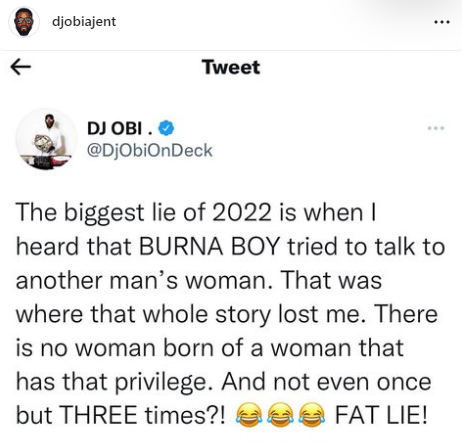The width and height of the screenshot is (462, 442).
Task: Open the @DjObiOnDeck handle
Action: 149,150
